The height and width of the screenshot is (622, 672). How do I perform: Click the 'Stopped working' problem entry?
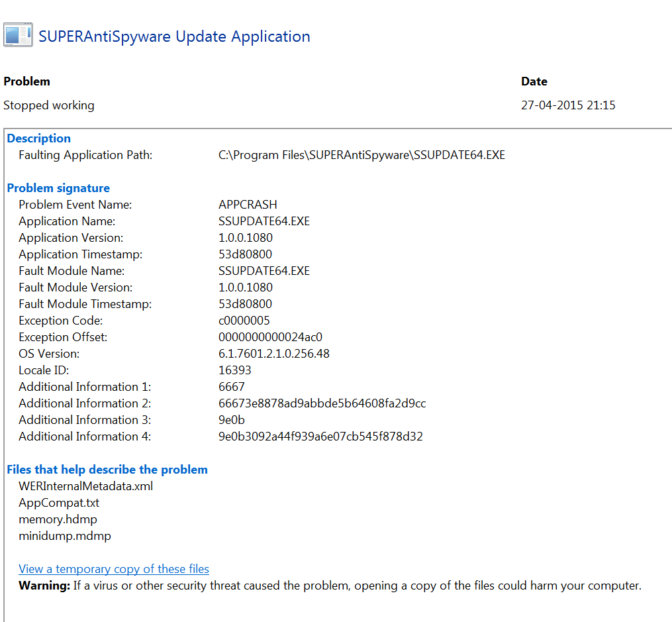tap(48, 105)
